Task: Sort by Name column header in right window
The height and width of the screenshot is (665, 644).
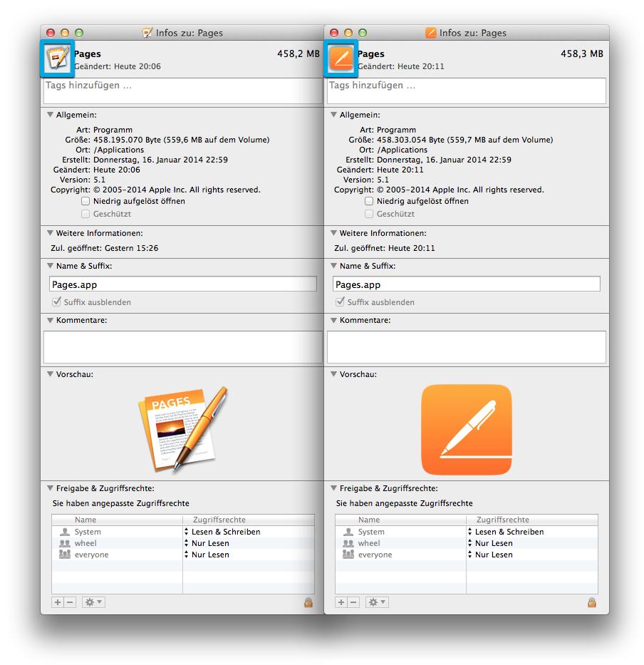Action: 400,520
